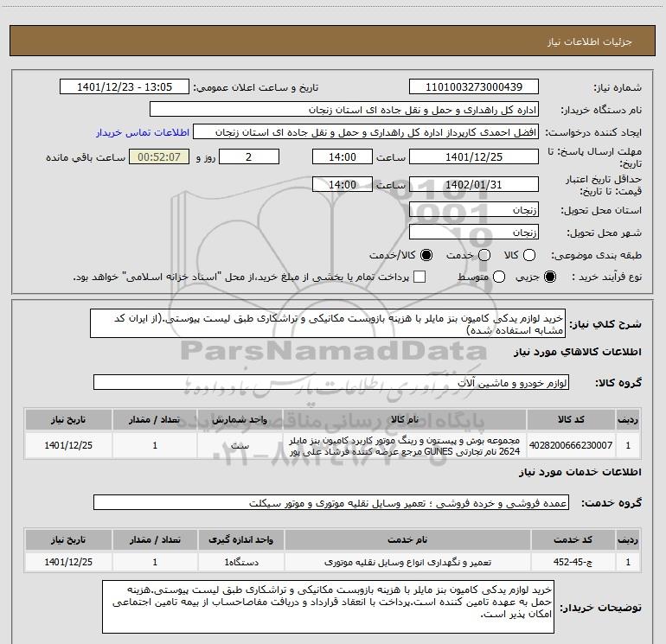Click the validity hour field 14:00 beside 1402/01/31

click(343, 184)
